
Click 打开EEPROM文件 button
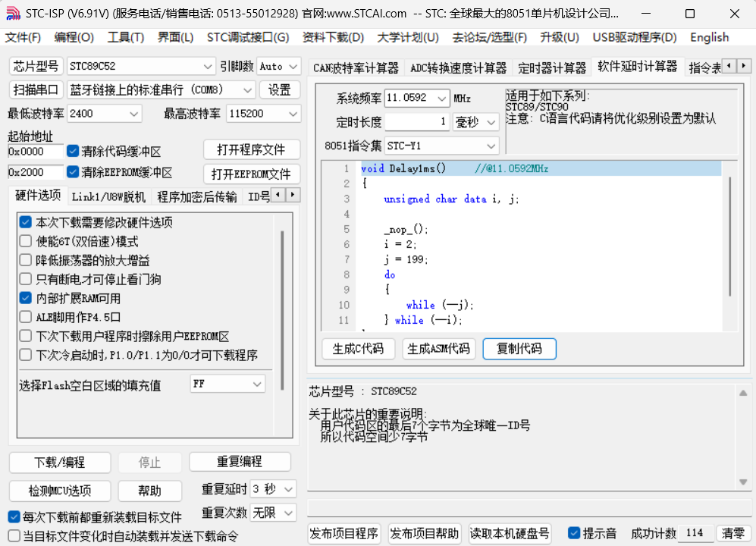pyautogui.click(x=251, y=174)
